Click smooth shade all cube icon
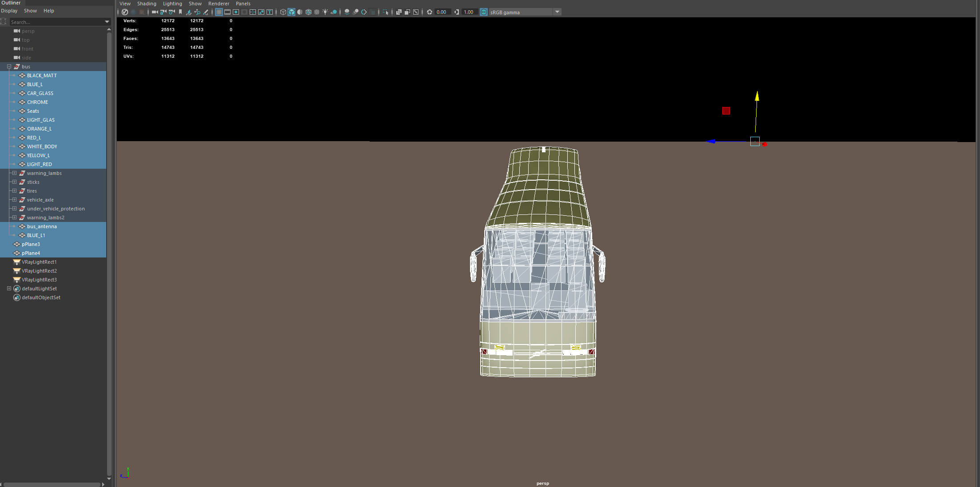The height and width of the screenshot is (487, 980). coord(291,12)
